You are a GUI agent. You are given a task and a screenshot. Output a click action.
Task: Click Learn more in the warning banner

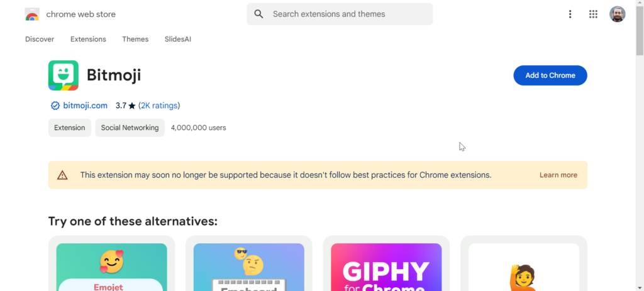[x=558, y=175]
